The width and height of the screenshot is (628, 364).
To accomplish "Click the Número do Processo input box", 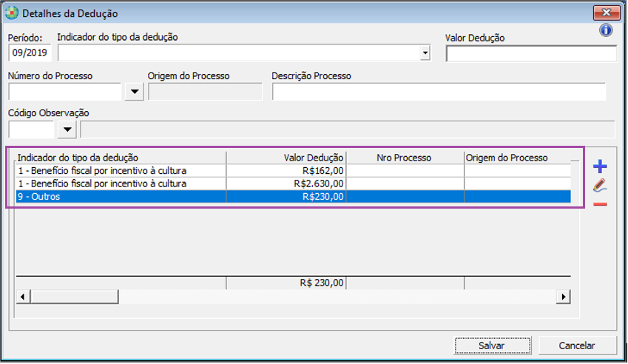I will (x=65, y=92).
